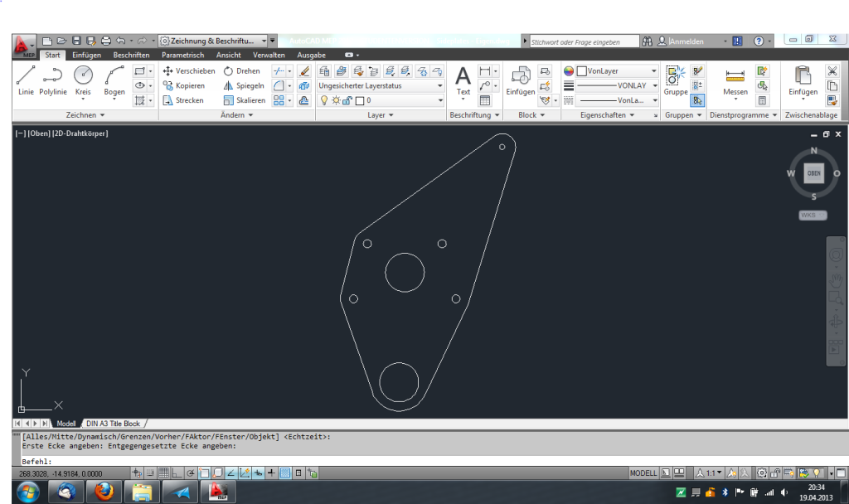
Task: Open the Ungesicherter Layerstatus dropdown
Action: tap(381, 85)
